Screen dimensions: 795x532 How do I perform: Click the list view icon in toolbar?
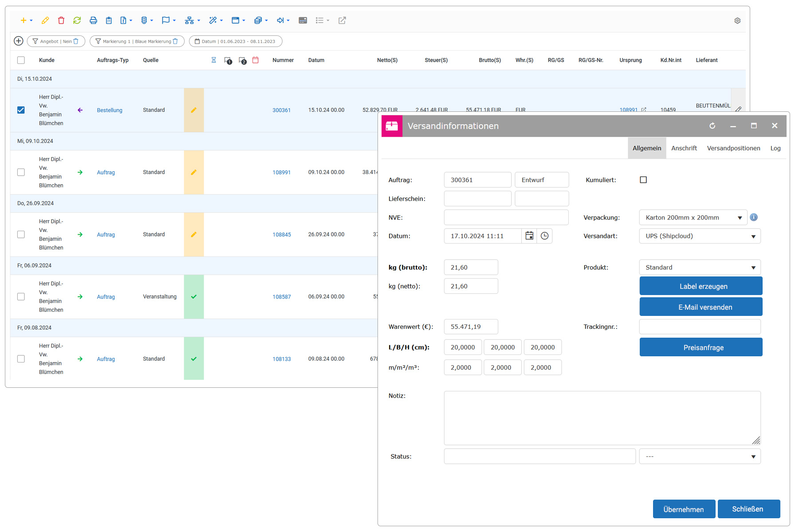click(319, 20)
